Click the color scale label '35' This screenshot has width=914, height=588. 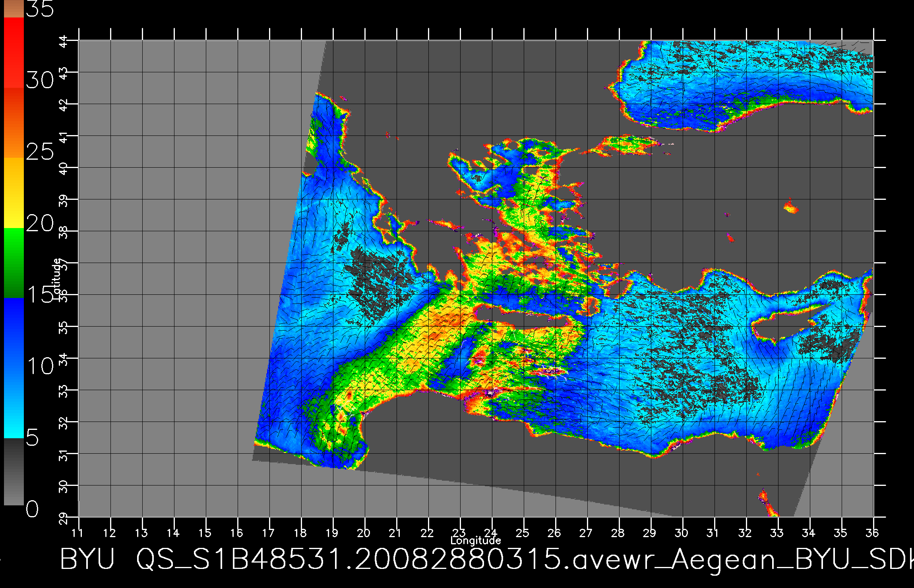coord(40,9)
